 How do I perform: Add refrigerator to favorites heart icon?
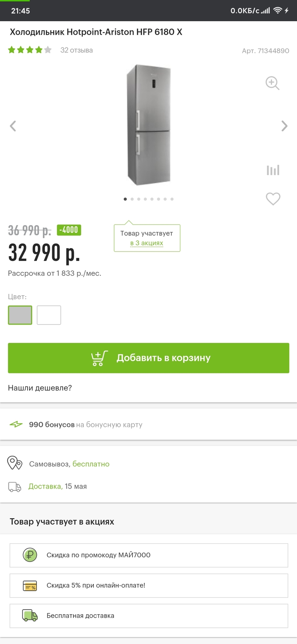point(273,199)
